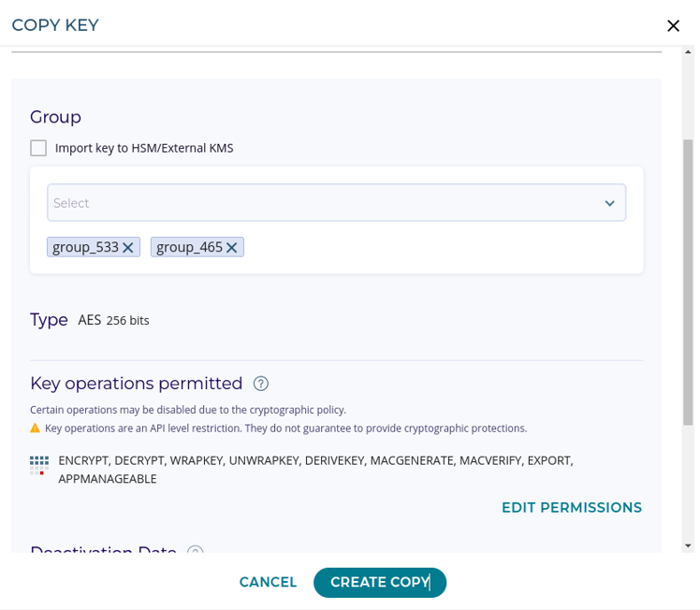Cancel copying the key
Screen dimensions: 700x610
(268, 582)
